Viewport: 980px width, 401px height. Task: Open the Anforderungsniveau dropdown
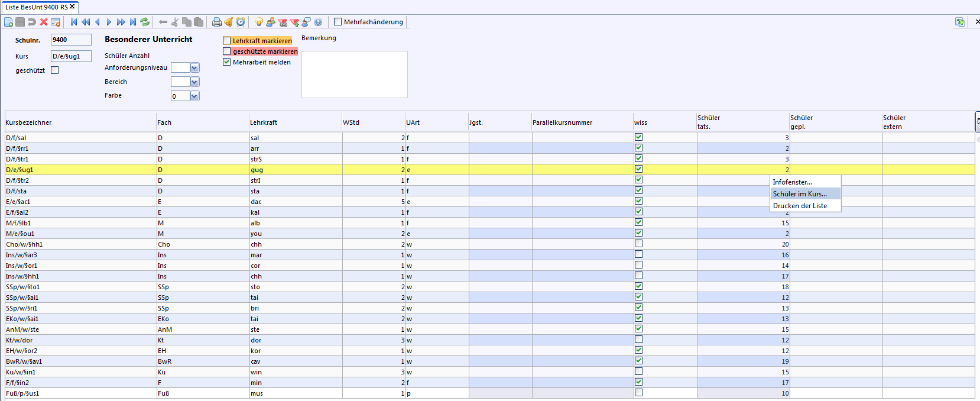click(x=194, y=68)
